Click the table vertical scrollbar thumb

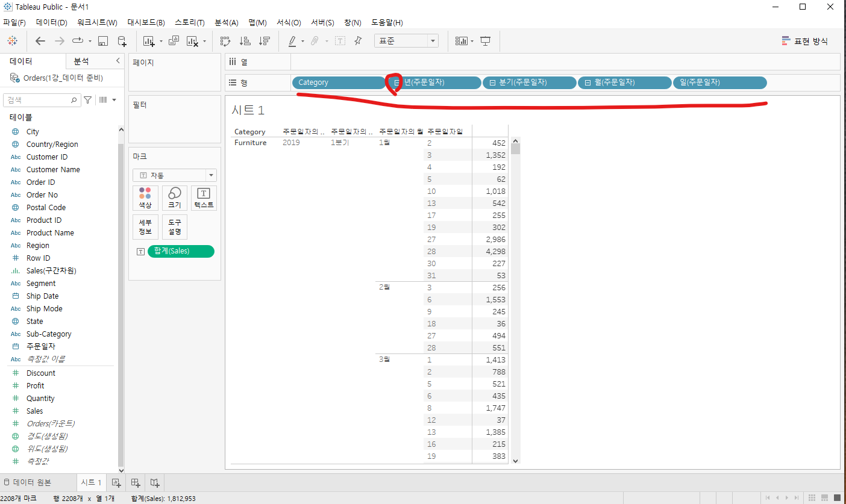tap(515, 148)
